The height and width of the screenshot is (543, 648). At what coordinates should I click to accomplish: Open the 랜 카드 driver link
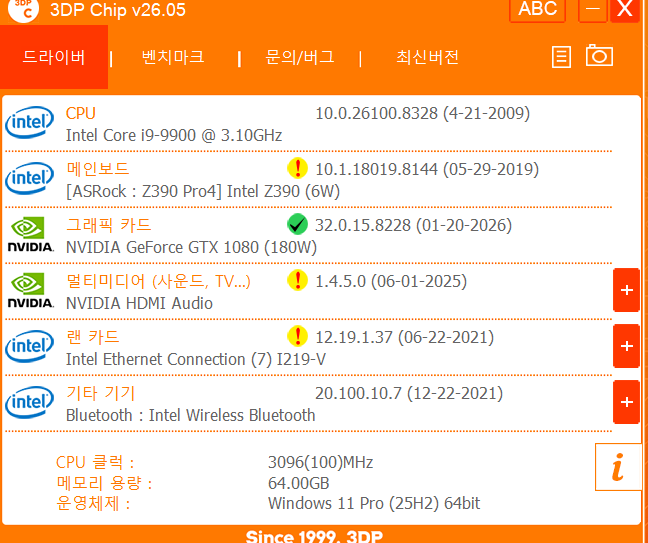(93, 337)
